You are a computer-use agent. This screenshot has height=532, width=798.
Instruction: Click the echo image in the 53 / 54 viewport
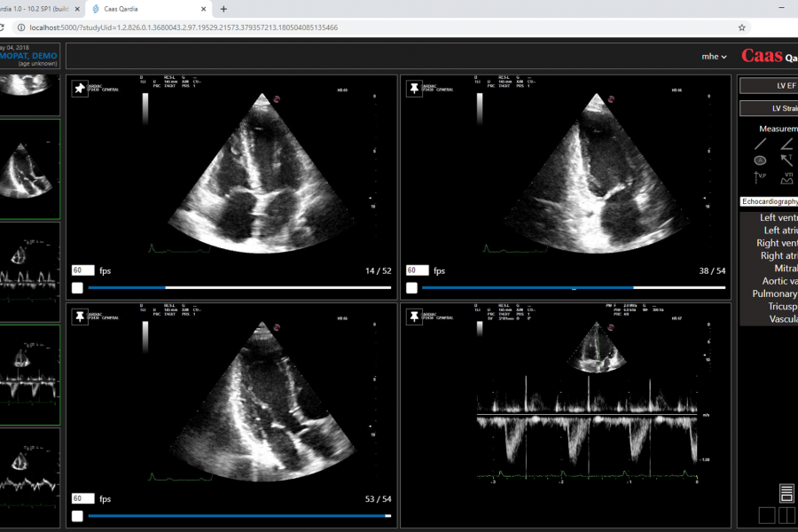tap(262, 401)
